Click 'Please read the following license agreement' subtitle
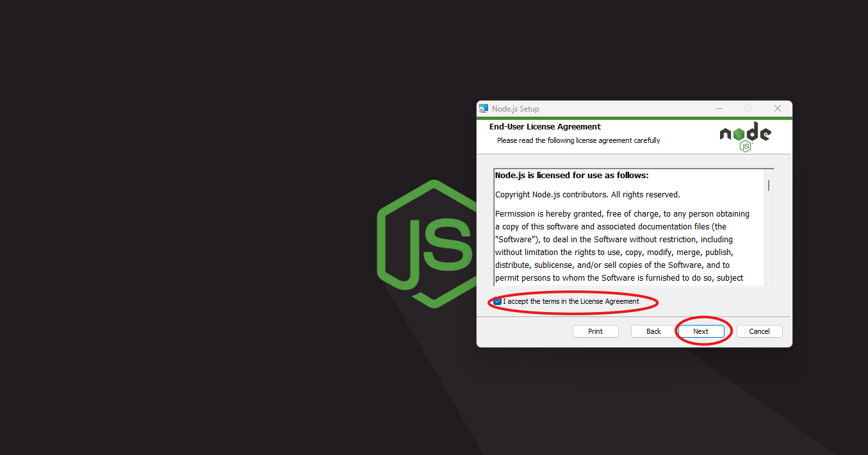The image size is (868, 455). click(578, 140)
